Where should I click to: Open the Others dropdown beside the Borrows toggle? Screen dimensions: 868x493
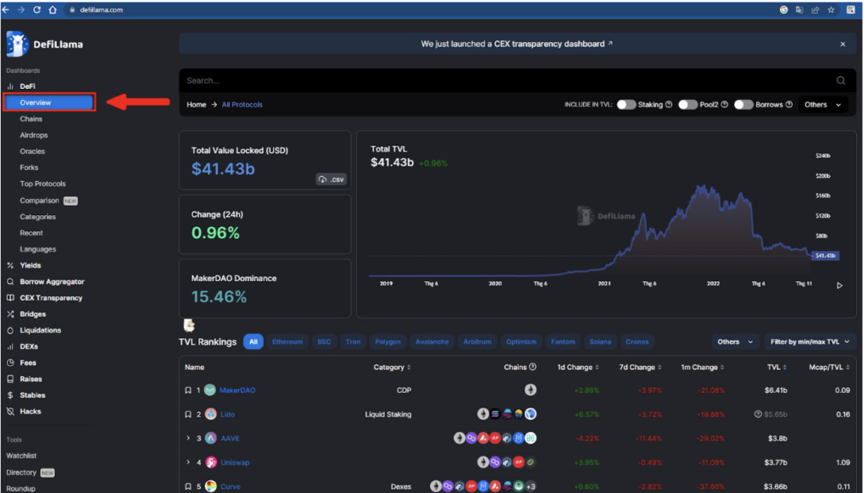(x=822, y=104)
